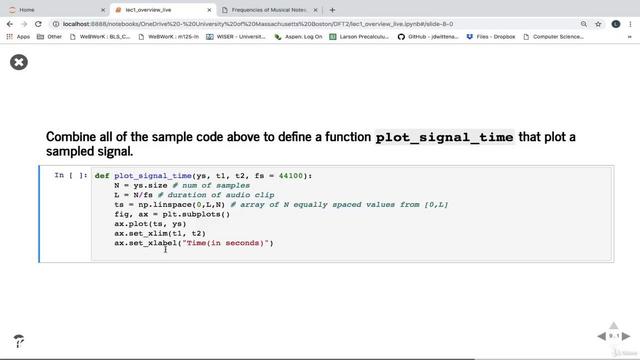Click the N = ys.size code line
This screenshot has width=640, height=360.
click(x=182, y=185)
